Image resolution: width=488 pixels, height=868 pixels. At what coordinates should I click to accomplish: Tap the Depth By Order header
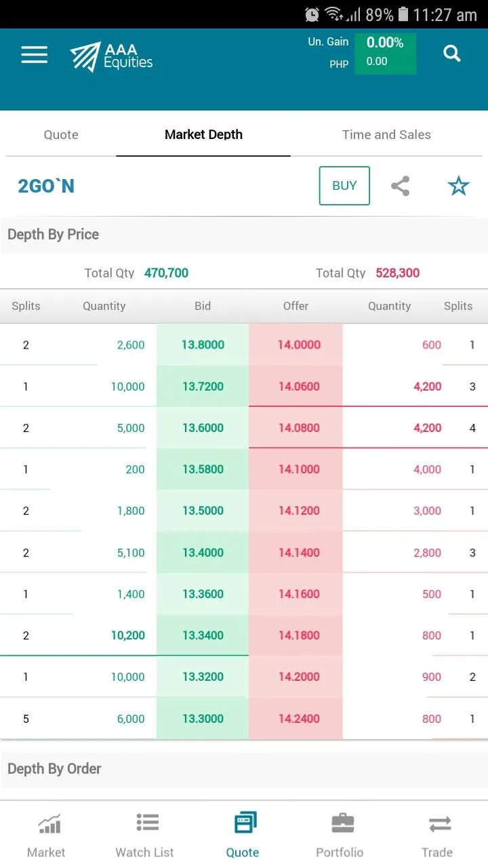[54, 769]
